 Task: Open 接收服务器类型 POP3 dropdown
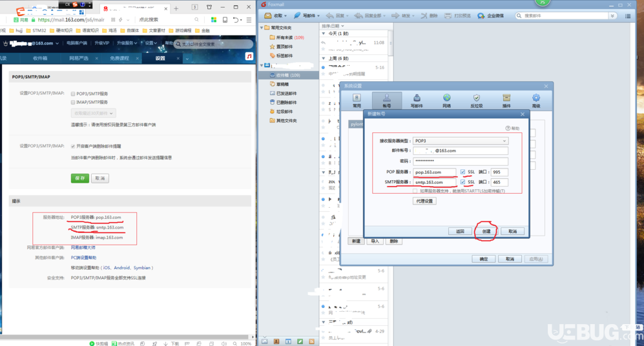point(461,141)
